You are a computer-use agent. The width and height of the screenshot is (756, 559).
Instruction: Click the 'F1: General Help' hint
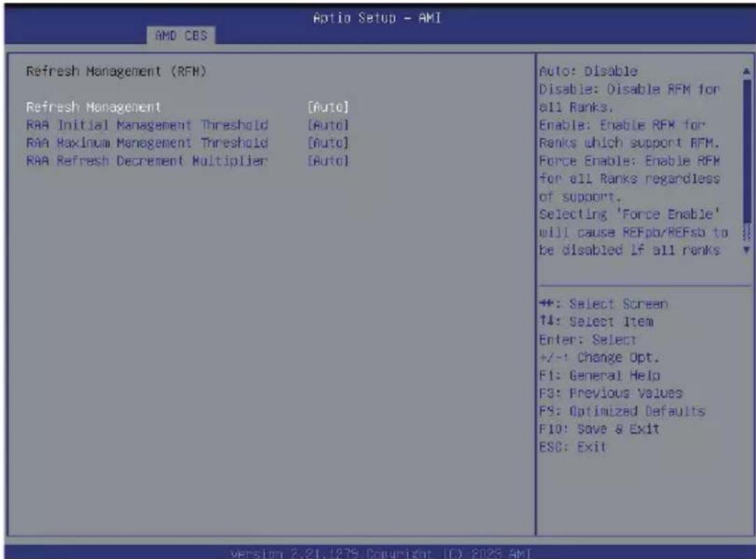click(x=599, y=375)
